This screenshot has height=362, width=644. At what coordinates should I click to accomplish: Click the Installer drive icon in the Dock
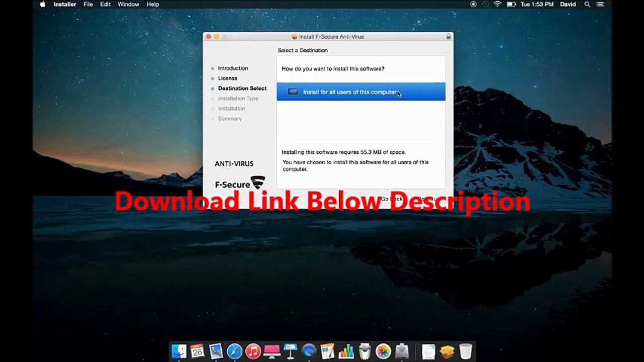402,351
